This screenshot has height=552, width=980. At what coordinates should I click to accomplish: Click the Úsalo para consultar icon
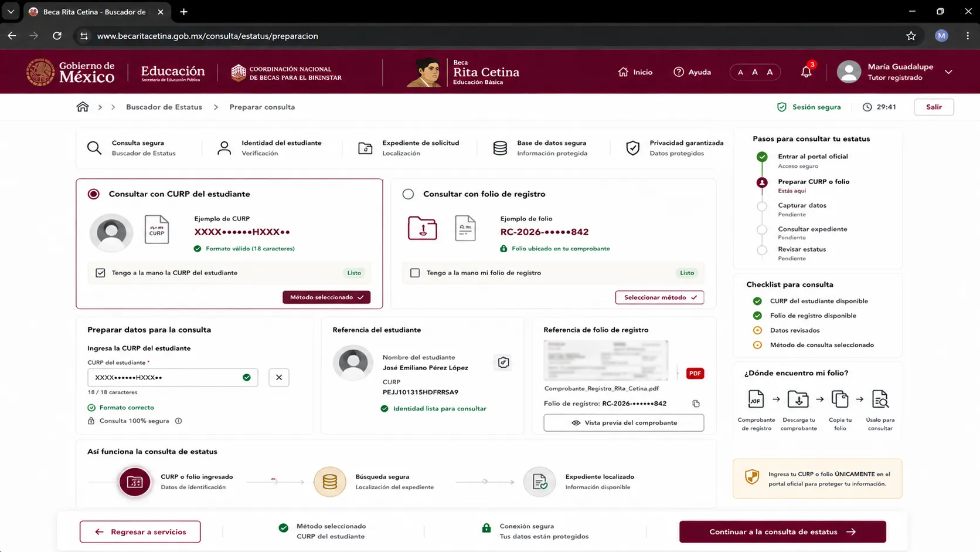point(880,399)
